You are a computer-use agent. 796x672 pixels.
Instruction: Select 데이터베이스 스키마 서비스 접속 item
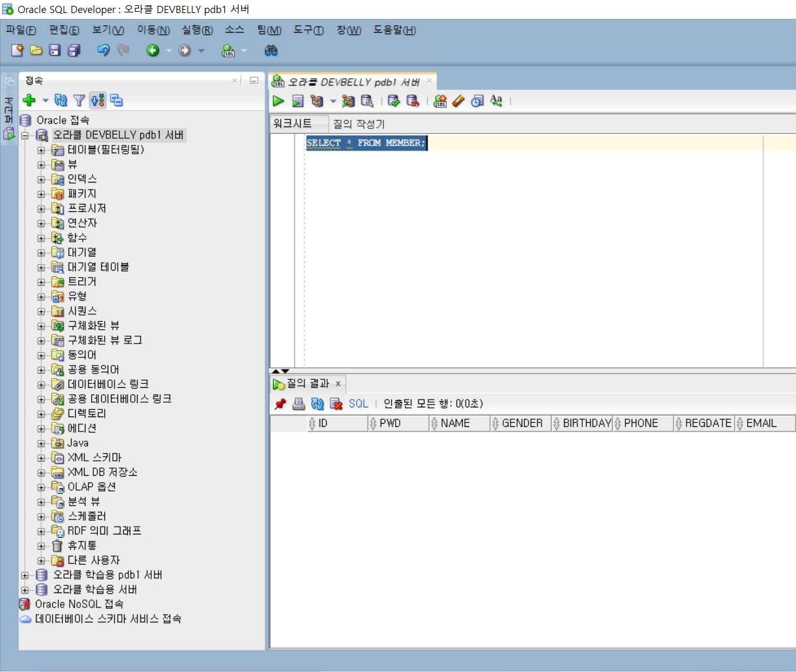click(x=108, y=619)
